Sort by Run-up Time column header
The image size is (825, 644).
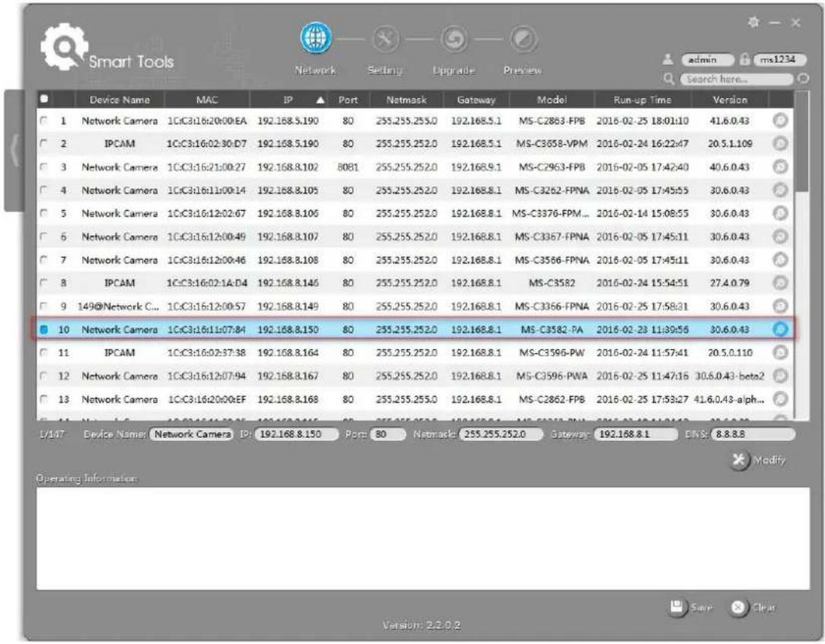pos(642,100)
